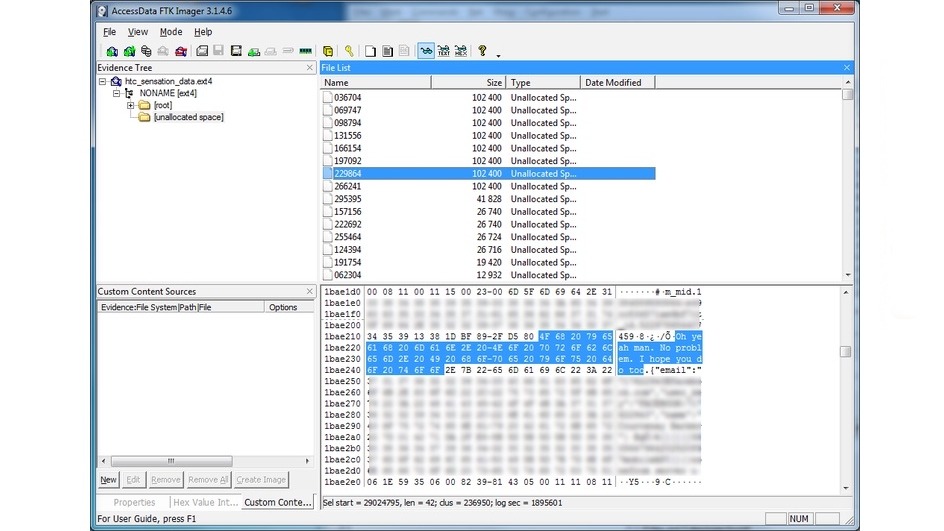
Task: Toggle the HEX view mode button
Action: (x=460, y=51)
